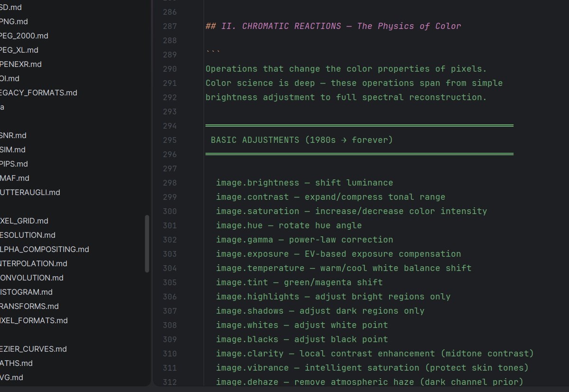The width and height of the screenshot is (569, 392).
Task: Open the file ending in ESOLUTION.md
Action: pos(28,235)
